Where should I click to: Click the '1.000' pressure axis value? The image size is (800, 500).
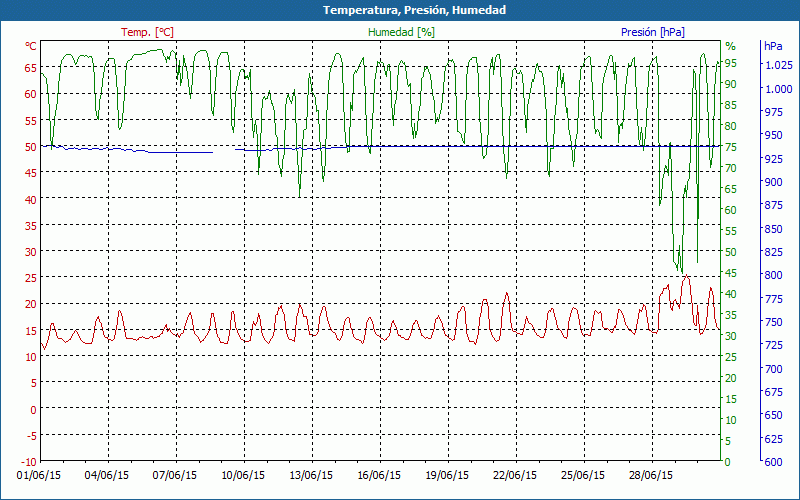(x=778, y=89)
